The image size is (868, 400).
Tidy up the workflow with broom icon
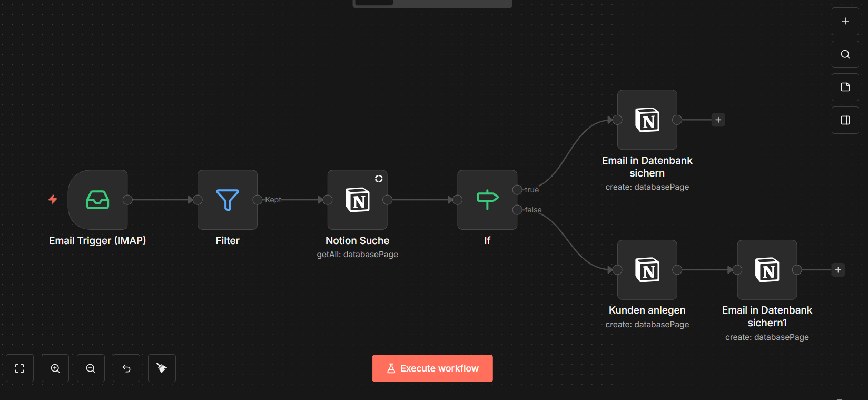162,368
